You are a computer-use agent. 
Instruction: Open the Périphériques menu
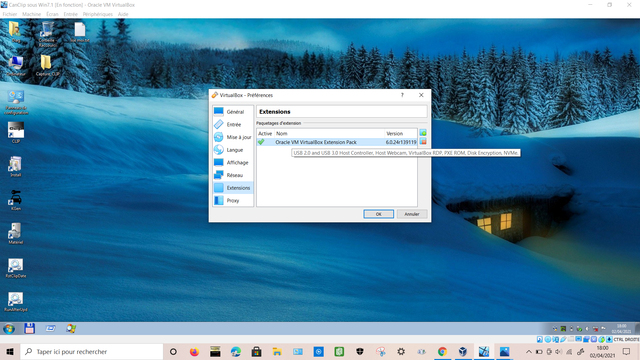98,14
